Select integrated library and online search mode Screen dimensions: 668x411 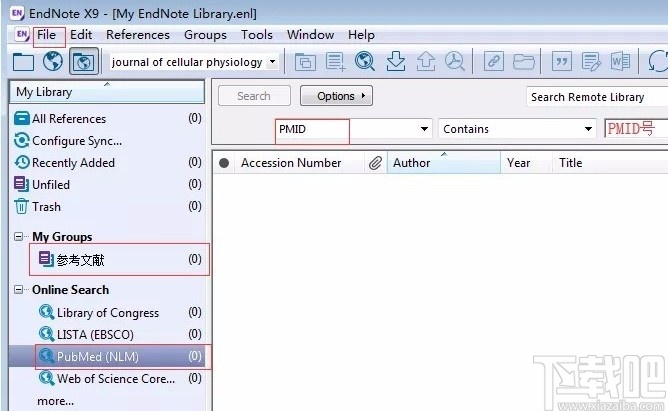point(84,62)
